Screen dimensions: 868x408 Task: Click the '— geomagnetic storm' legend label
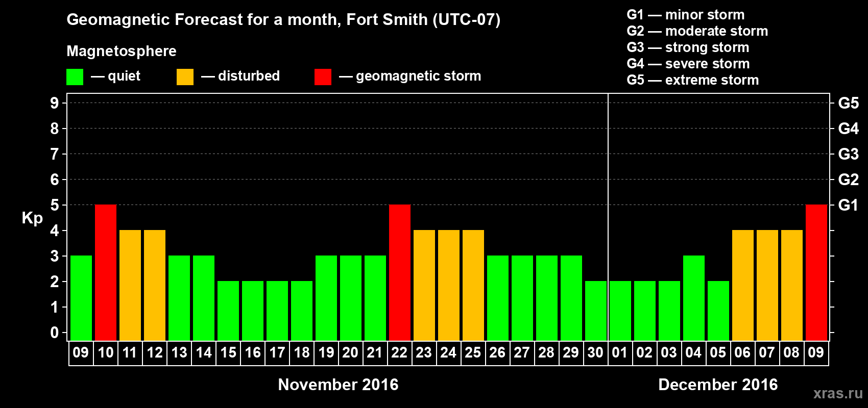coord(410,76)
